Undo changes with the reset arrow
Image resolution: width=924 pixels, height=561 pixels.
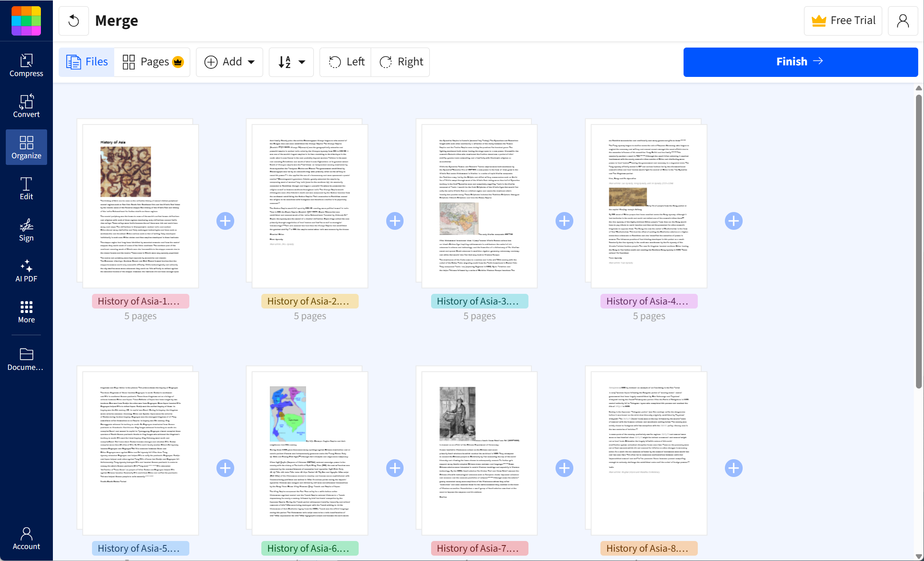coord(74,20)
